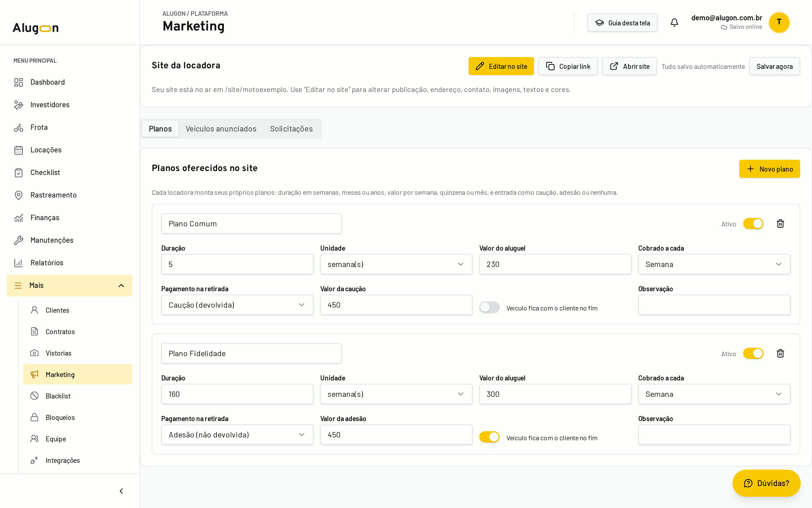812x508 pixels.
Task: Disable 'Veículo fica com o cliente' for Plano Fidelidade
Action: pyautogui.click(x=489, y=437)
